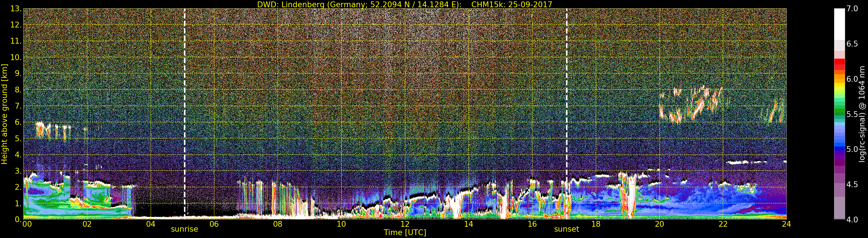Click the height axis tick "13."
This screenshot has width=868, height=238.
(x=16, y=9)
